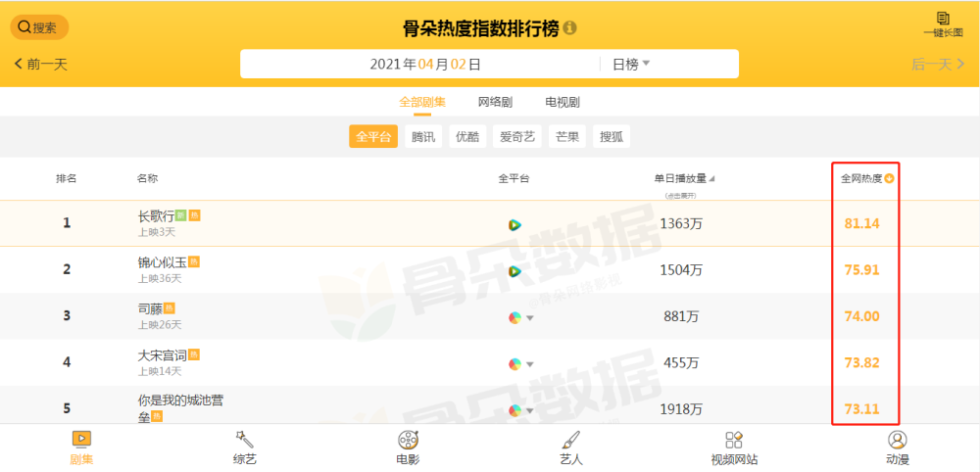Click the 455万 play count

pyautogui.click(x=681, y=362)
